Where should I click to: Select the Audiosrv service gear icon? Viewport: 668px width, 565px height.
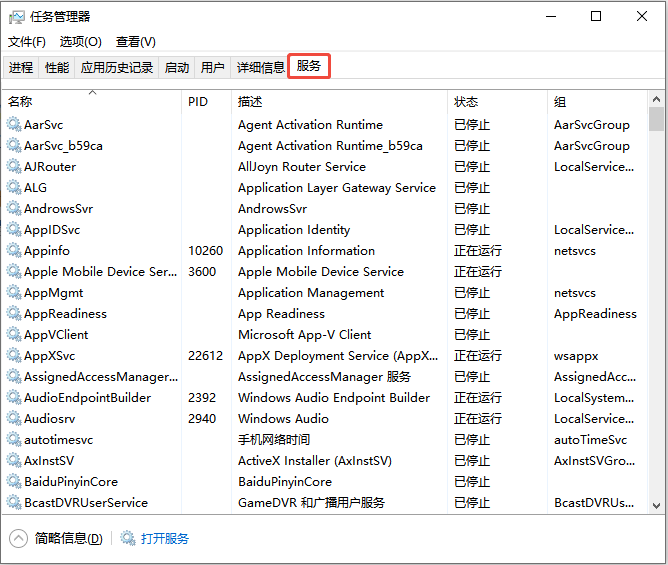[x=14, y=418]
